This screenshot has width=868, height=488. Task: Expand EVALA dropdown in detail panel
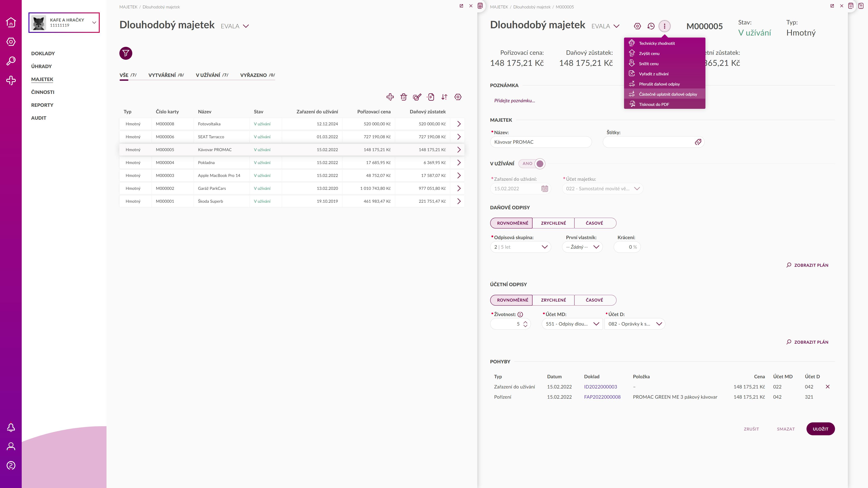point(605,26)
